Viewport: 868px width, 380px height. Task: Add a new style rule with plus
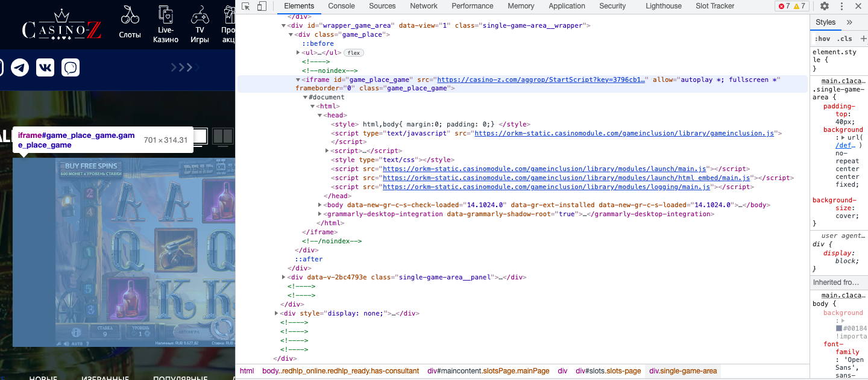click(x=863, y=39)
